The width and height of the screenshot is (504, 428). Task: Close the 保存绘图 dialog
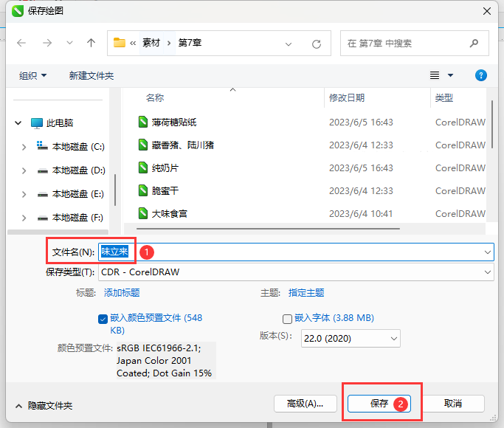pos(487,11)
